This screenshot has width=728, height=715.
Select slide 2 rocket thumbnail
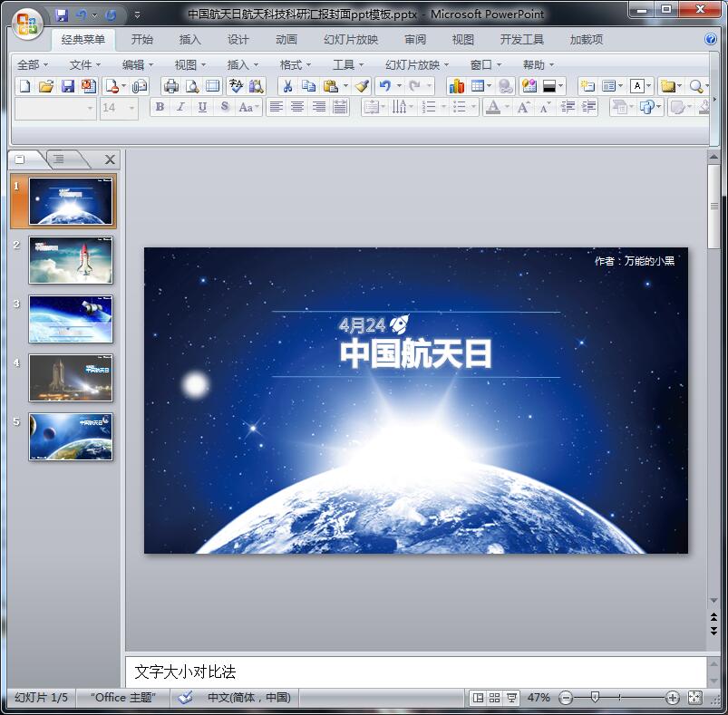[x=71, y=260]
